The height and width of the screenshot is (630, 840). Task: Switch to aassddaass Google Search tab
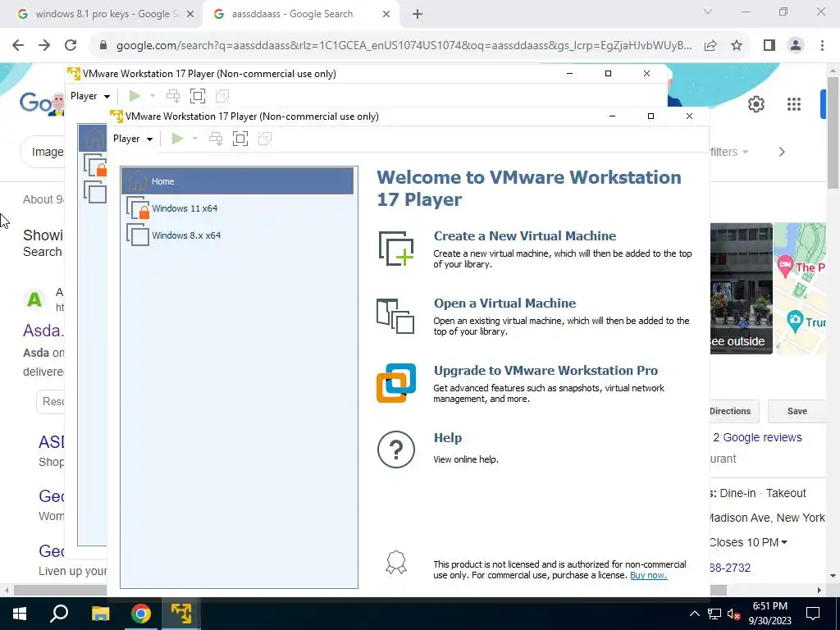tap(292, 14)
